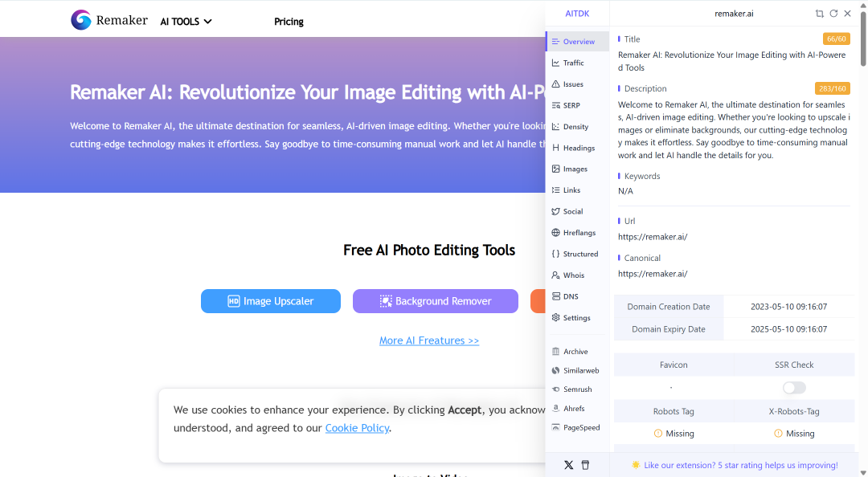Open the Issues section

pyautogui.click(x=577, y=84)
